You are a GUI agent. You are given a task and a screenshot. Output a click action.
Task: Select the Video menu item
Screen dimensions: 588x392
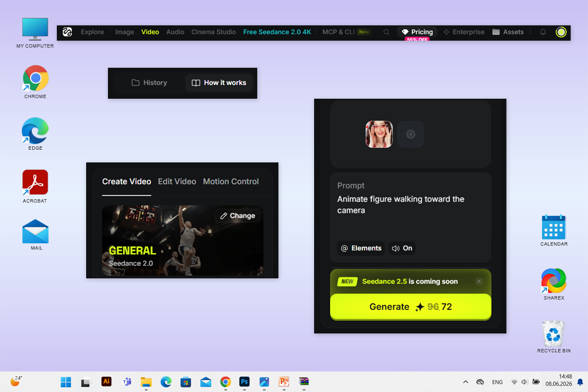tap(150, 32)
